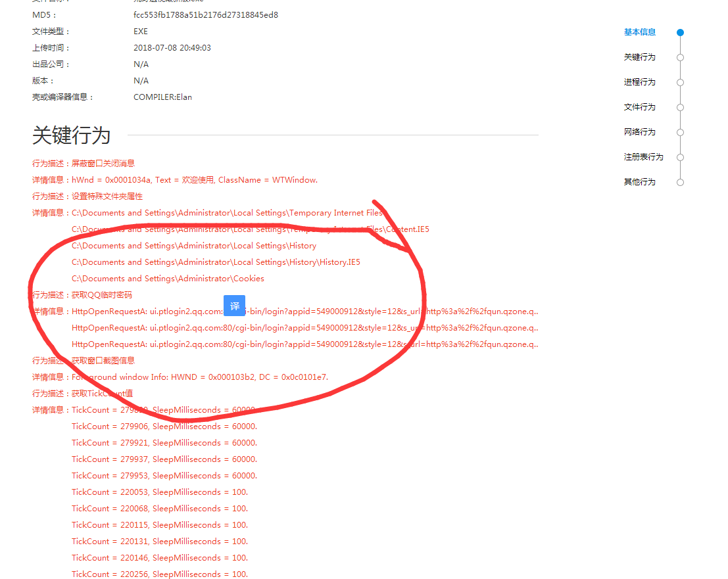Click the filled blue dot beside 基本信息
Viewport: 728px width, 579px height.
(x=680, y=32)
